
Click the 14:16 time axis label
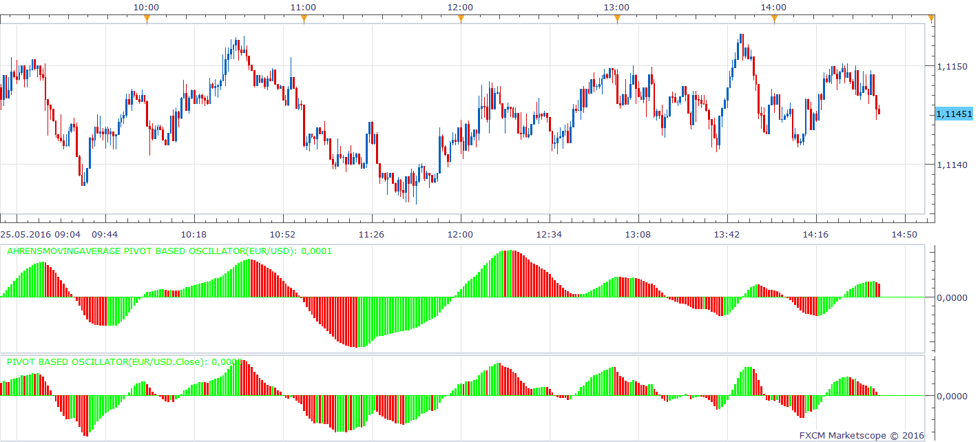point(815,235)
